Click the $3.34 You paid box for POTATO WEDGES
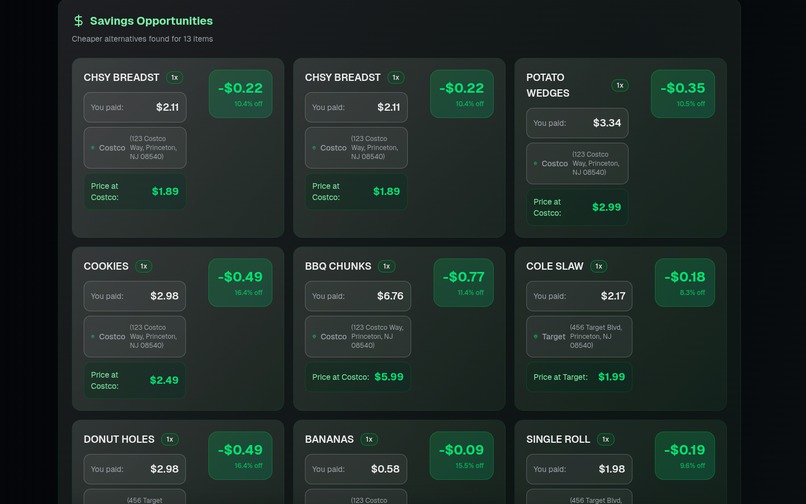 pyautogui.click(x=577, y=123)
